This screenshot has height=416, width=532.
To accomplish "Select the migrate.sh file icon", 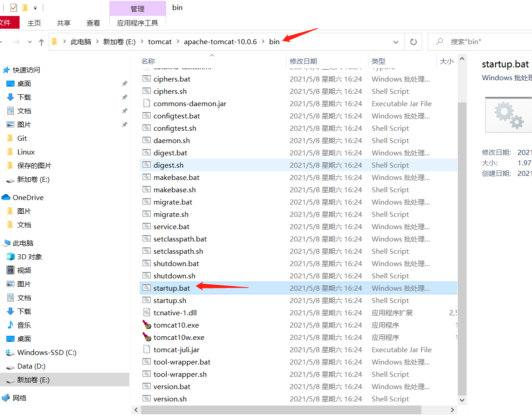I will [x=147, y=214].
